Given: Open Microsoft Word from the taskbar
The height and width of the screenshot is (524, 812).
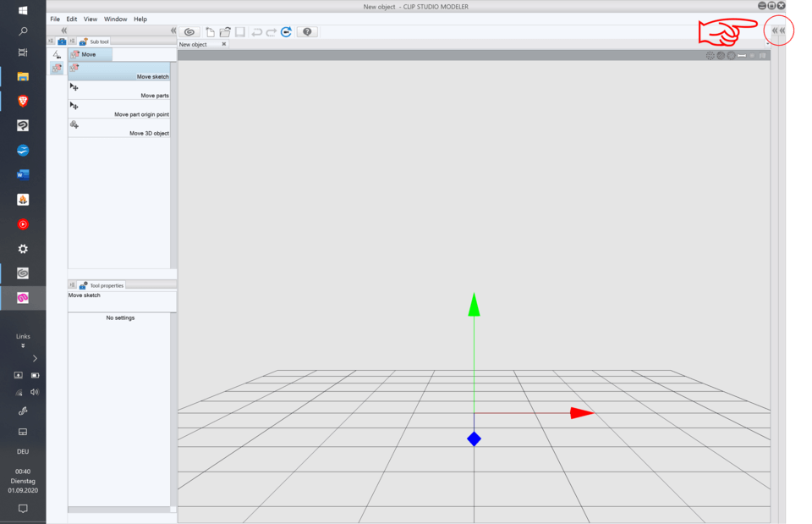Looking at the screenshot, I should pyautogui.click(x=23, y=174).
